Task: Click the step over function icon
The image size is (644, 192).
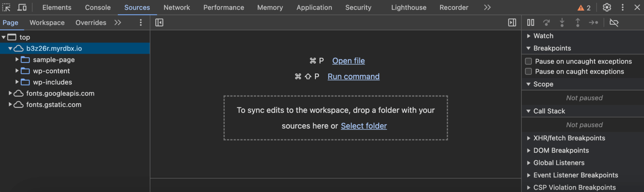Action: [x=546, y=23]
